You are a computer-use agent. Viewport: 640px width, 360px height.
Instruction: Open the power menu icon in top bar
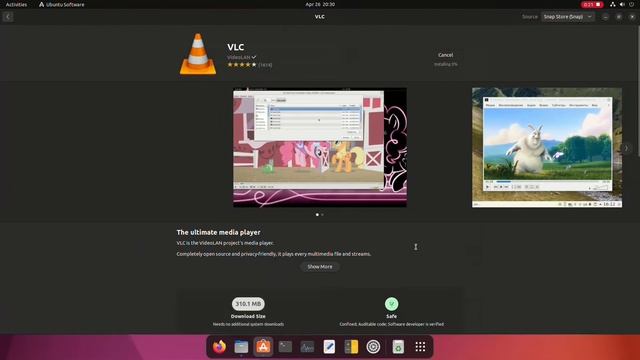(x=631, y=4)
